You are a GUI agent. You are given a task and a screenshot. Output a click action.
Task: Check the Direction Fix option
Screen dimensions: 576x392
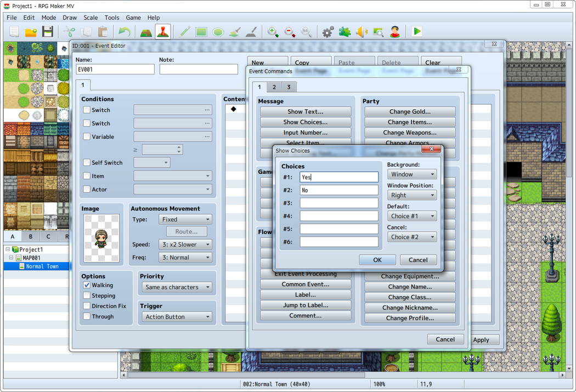(87, 306)
